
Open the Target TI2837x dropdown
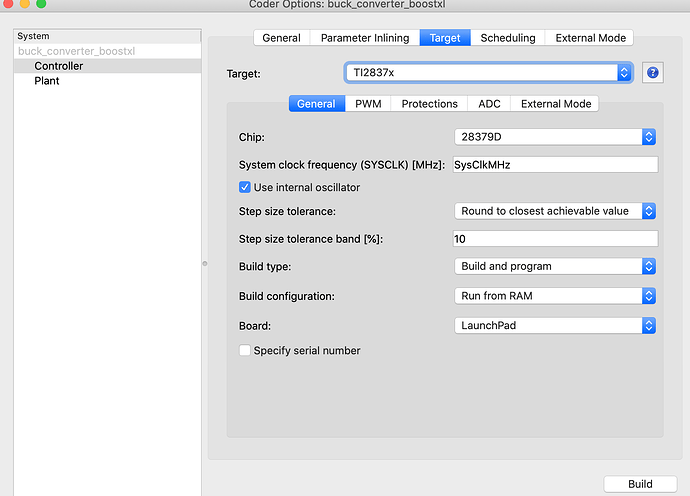tap(489, 73)
